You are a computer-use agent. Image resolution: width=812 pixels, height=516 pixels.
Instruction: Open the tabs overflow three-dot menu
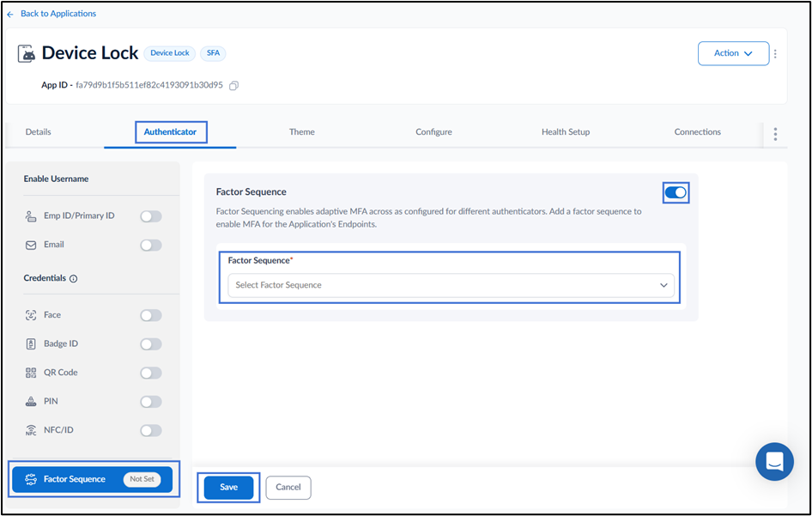[x=775, y=134]
